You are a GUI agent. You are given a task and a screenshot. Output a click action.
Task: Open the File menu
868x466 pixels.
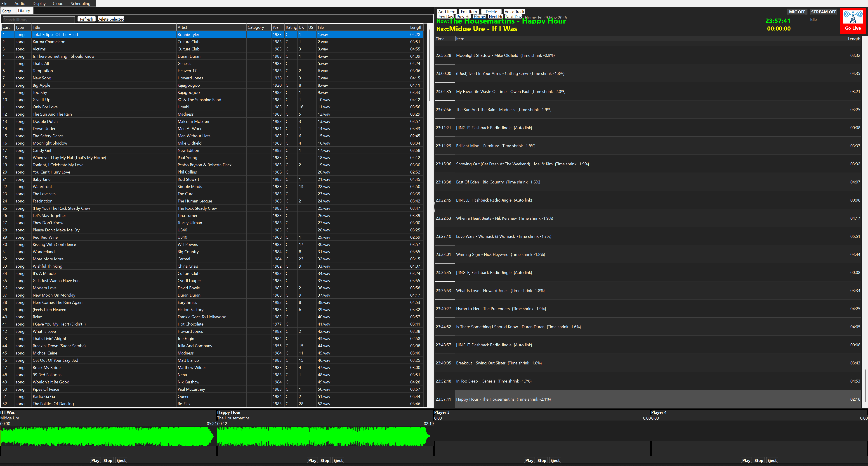4,3
